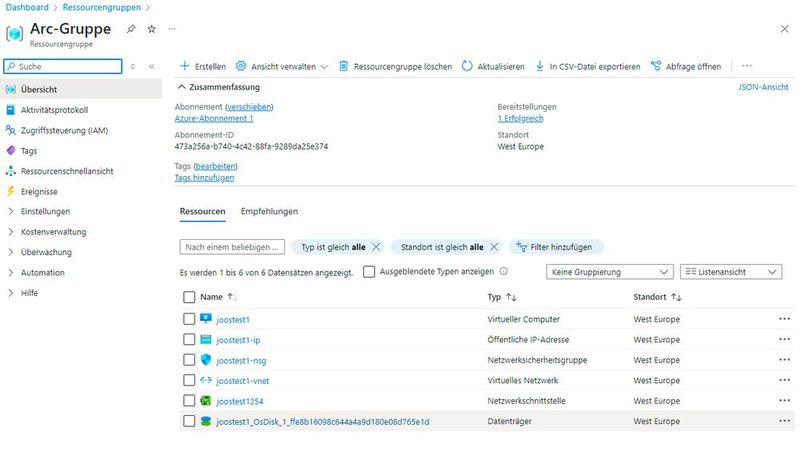This screenshot has width=800, height=456.
Task: Click the query icon for Abfrage öffnen
Action: point(656,66)
